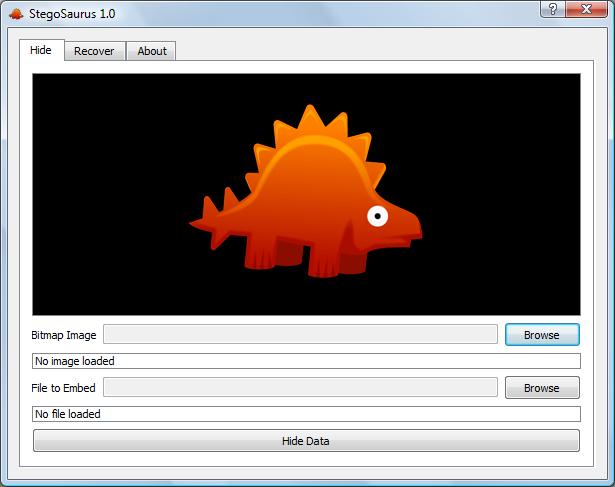Close the StegoSaurus window
The image size is (615, 487).
point(586,9)
